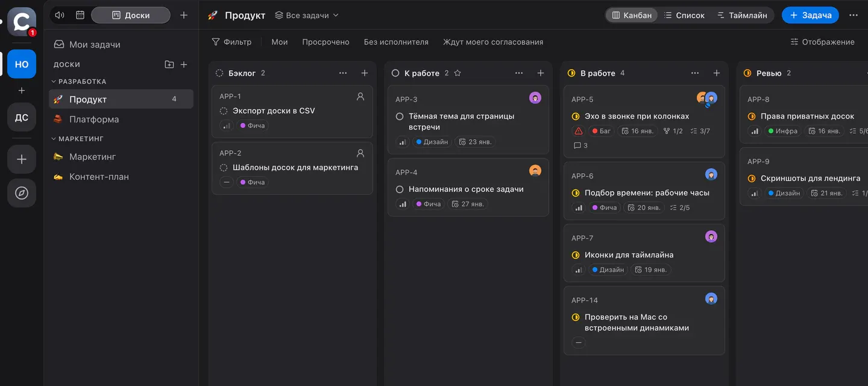Viewport: 868px width, 386px height.
Task: Click the plus icon beside Доски tab
Action: click(184, 15)
